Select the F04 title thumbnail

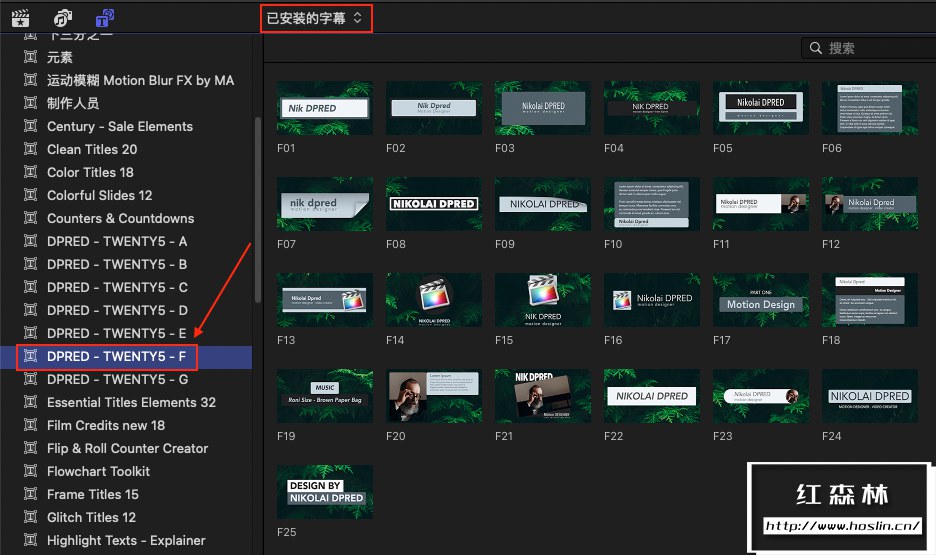click(652, 108)
